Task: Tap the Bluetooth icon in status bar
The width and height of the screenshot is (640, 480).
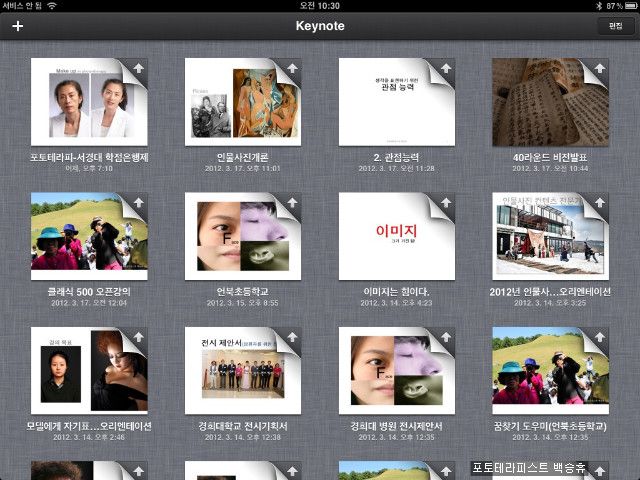Action: coord(599,6)
